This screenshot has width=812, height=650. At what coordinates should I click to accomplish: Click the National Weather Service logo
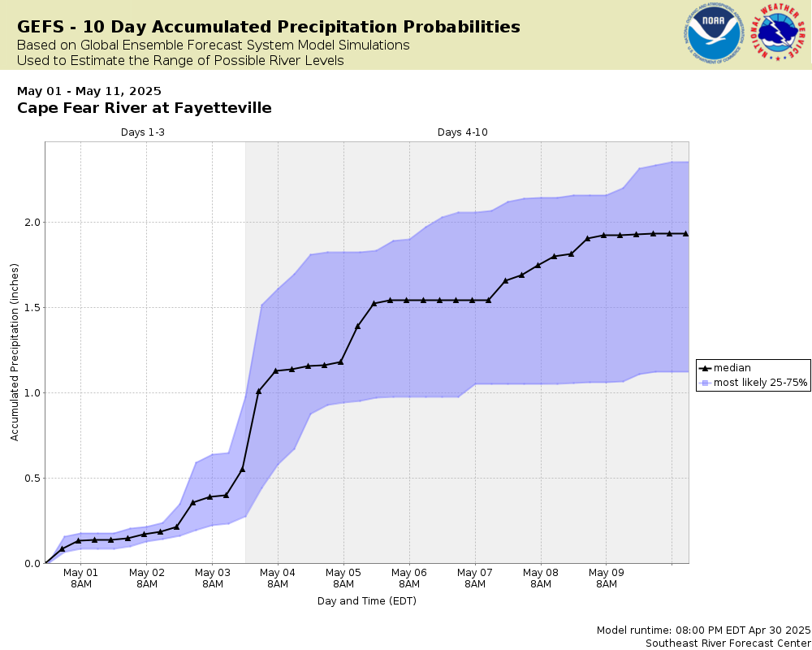point(779,32)
